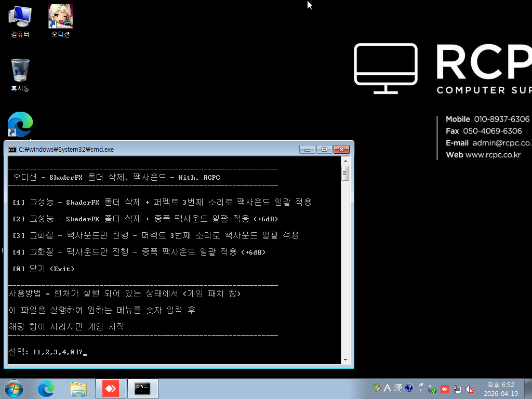532x399 pixels.
Task: Click the muted volume speaker tray icon
Action: 470,389
